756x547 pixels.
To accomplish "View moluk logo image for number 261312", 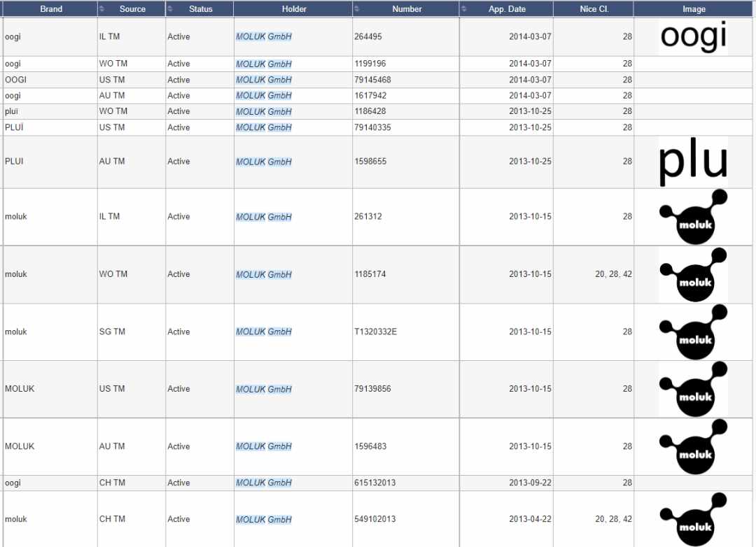I will point(693,217).
